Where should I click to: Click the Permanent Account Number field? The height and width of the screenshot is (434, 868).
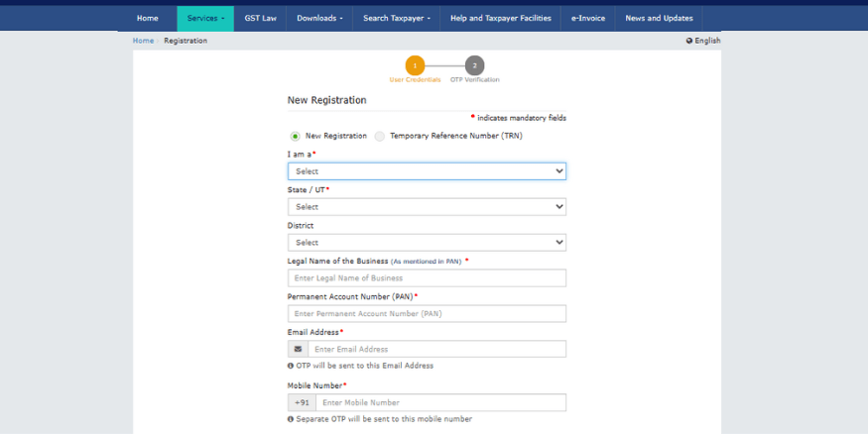[427, 313]
